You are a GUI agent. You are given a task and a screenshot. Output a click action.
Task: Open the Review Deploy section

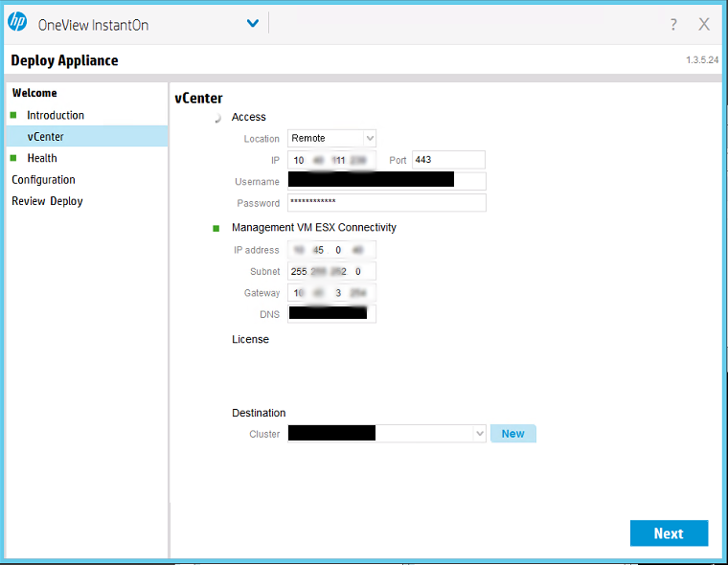47,201
